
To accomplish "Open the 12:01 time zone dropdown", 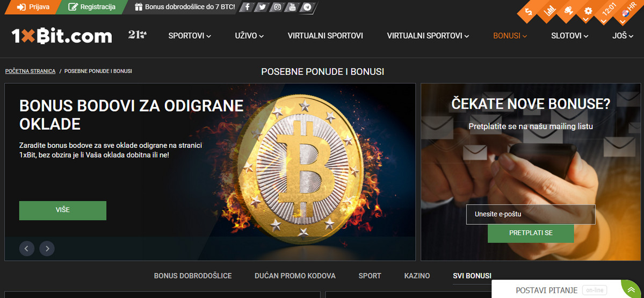I will pos(609,11).
